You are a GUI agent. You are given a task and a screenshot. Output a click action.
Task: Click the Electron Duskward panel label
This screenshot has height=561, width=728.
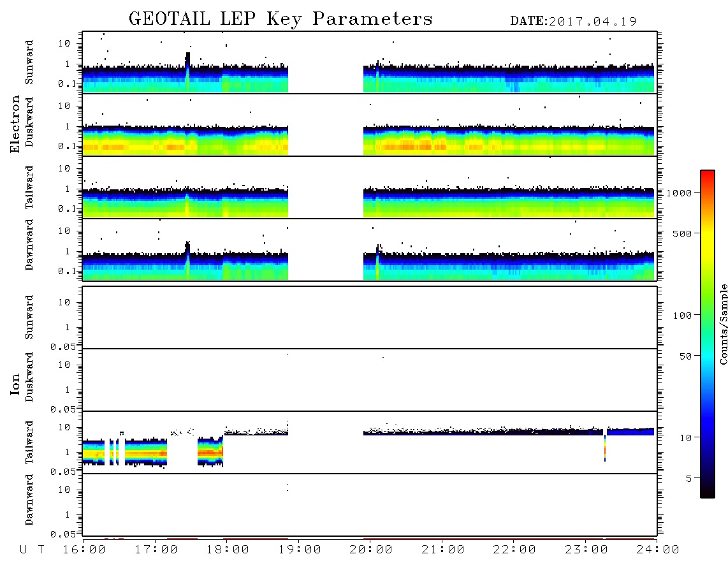tap(29, 122)
